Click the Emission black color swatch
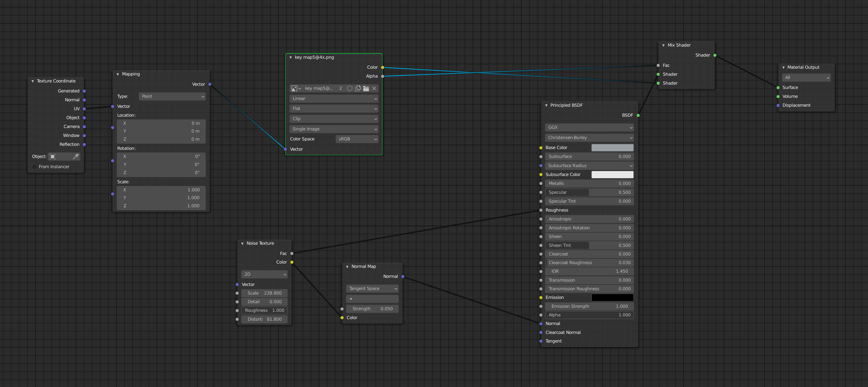Viewport: 868px width, 387px height. tap(612, 298)
